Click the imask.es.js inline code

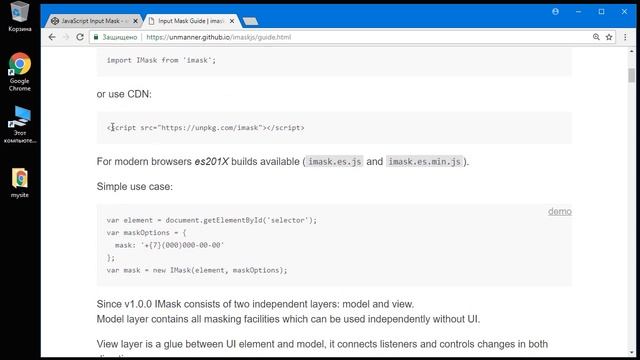tap(334, 162)
